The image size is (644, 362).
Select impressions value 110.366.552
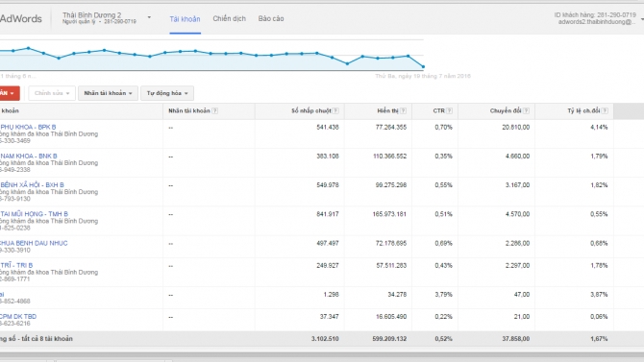(389, 157)
